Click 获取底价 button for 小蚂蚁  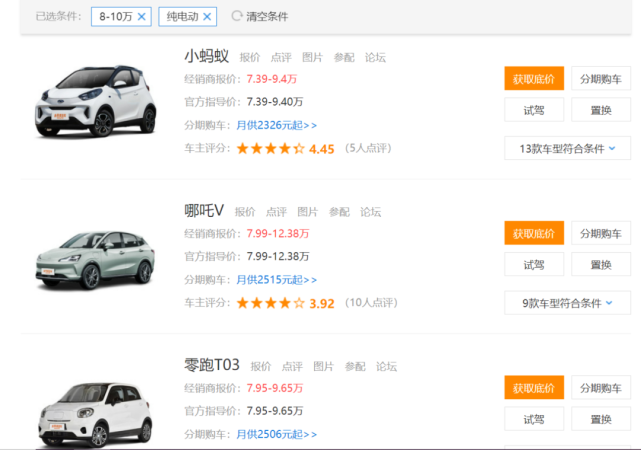tap(534, 78)
